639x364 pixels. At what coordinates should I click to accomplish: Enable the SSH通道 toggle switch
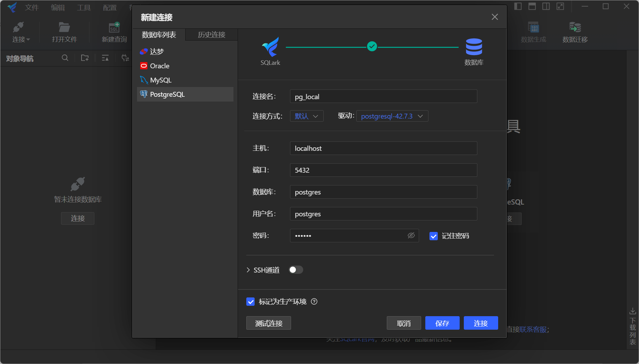click(x=296, y=270)
